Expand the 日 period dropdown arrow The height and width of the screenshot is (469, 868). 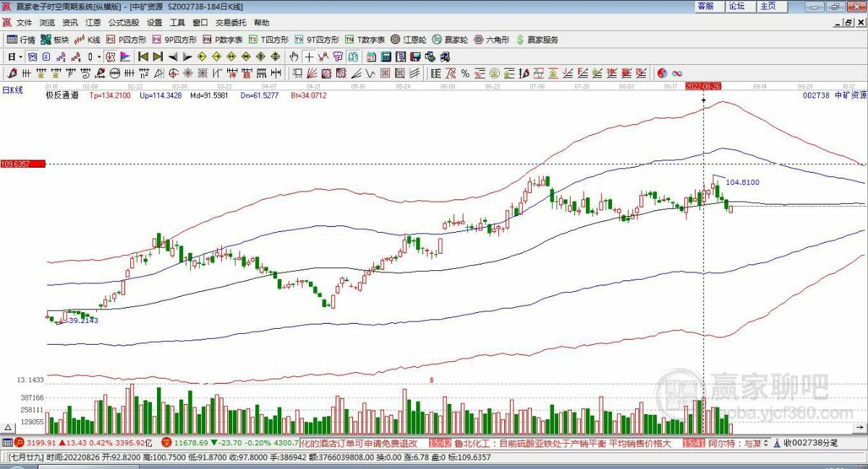click(20, 56)
